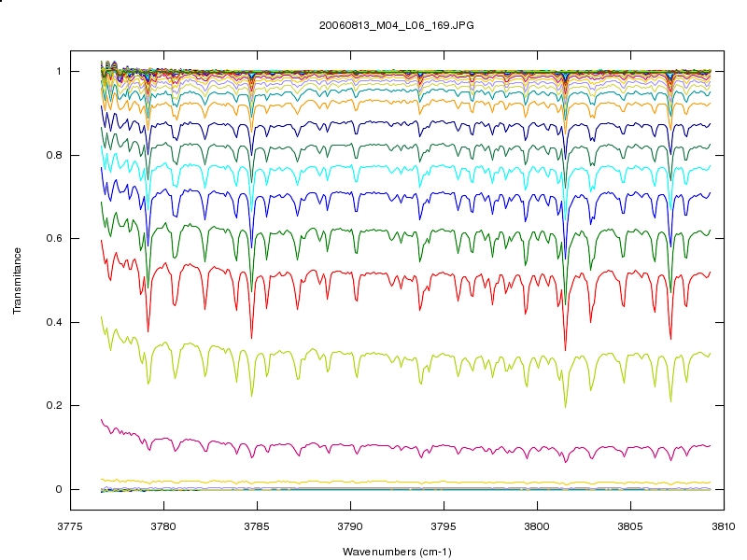Click the x-axis tick label "3795"
The height and width of the screenshot is (560, 747).
tap(444, 526)
